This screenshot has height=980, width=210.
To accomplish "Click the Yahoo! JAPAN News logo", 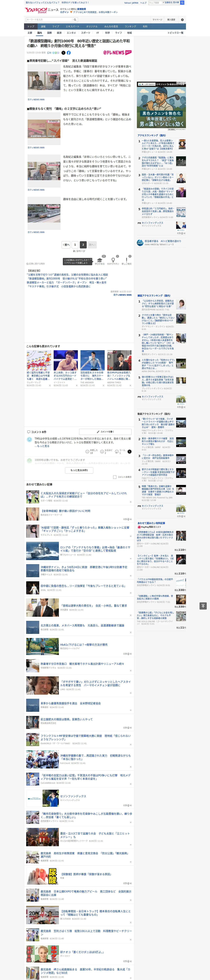I will point(42,10).
